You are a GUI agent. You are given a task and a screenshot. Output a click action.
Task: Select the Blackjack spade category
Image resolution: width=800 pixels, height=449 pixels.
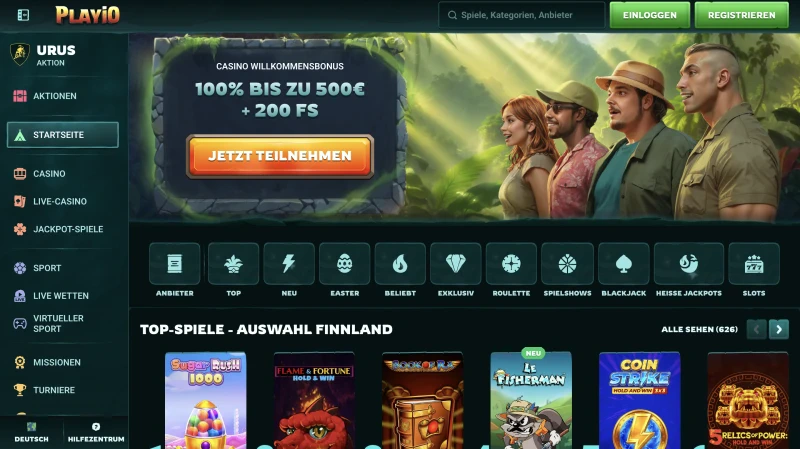tap(623, 264)
